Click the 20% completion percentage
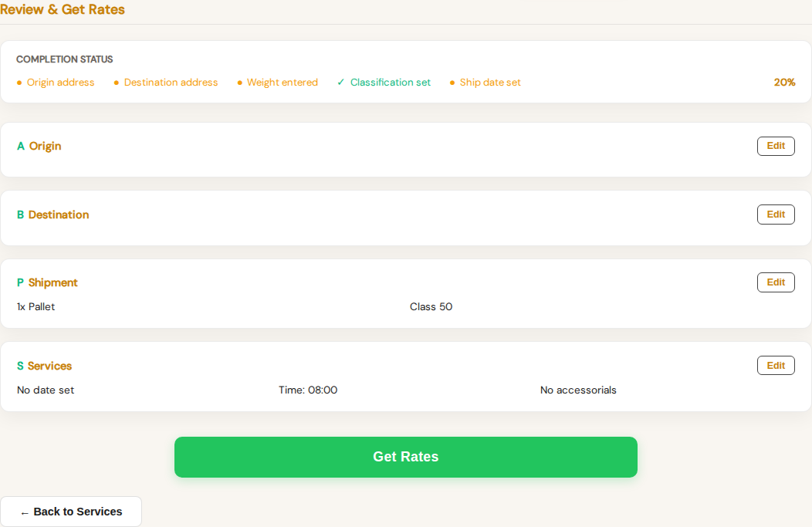 coord(784,82)
